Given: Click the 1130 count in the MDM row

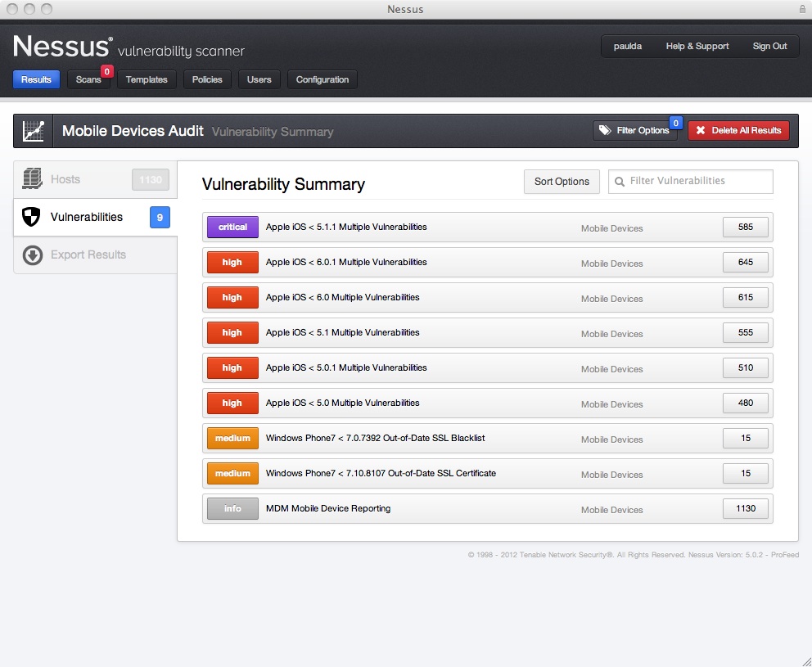Looking at the screenshot, I should pyautogui.click(x=745, y=508).
